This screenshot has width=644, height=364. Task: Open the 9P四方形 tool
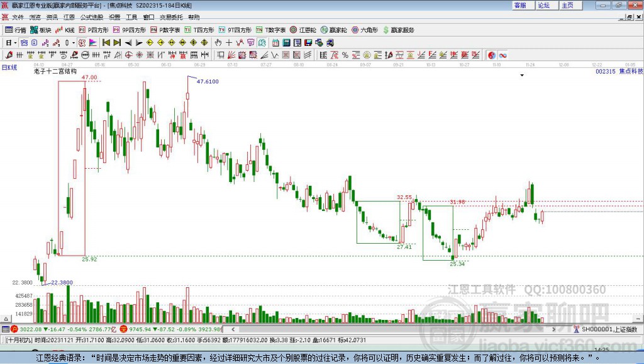(129, 30)
